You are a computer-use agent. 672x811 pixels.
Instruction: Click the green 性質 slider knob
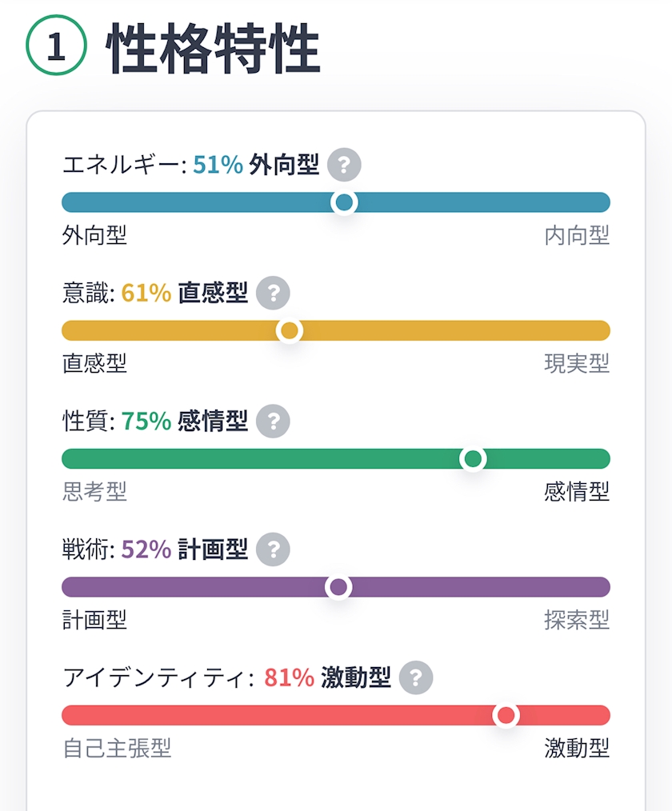[473, 459]
